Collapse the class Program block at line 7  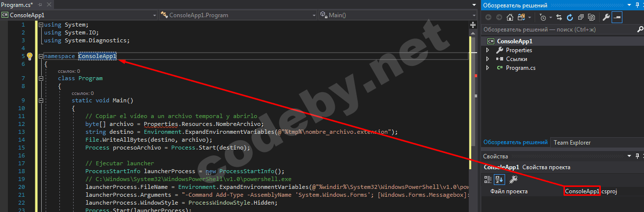(40, 78)
